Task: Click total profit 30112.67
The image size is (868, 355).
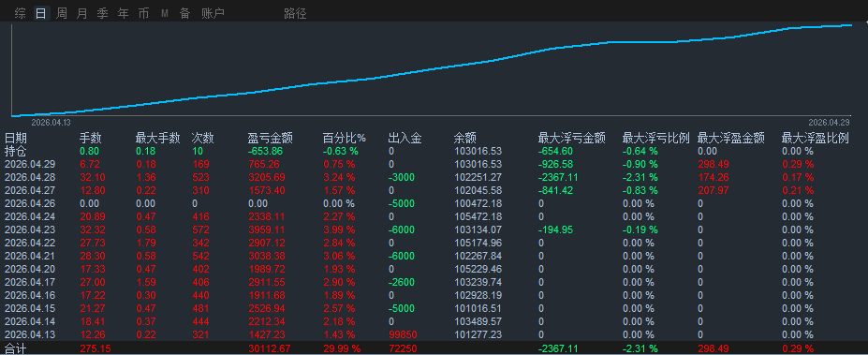Action: point(270,348)
